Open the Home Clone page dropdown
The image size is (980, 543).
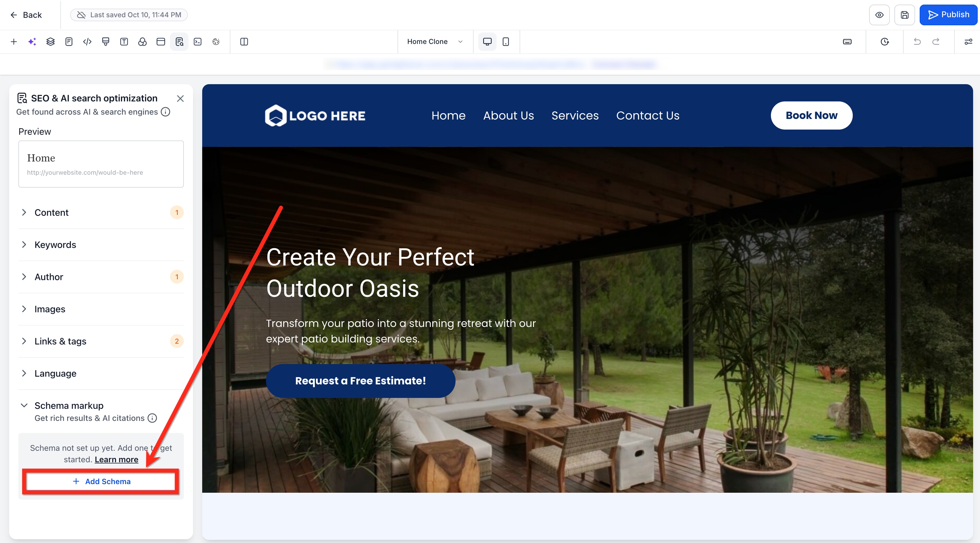tap(435, 41)
